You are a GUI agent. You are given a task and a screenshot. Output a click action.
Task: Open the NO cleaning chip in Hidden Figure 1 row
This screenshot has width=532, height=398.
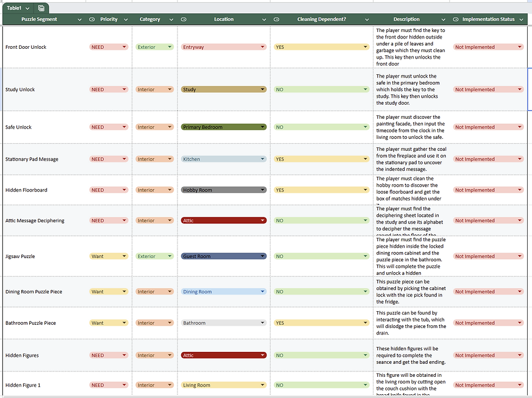tap(321, 385)
